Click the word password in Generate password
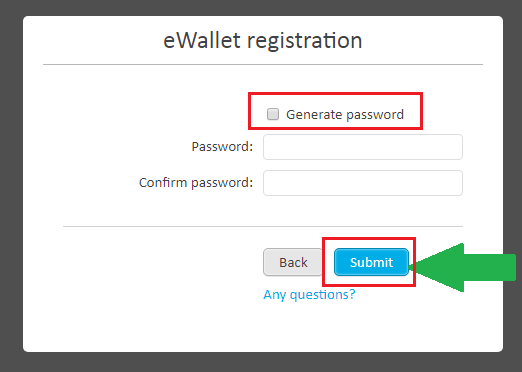The width and height of the screenshot is (522, 372). tap(372, 115)
